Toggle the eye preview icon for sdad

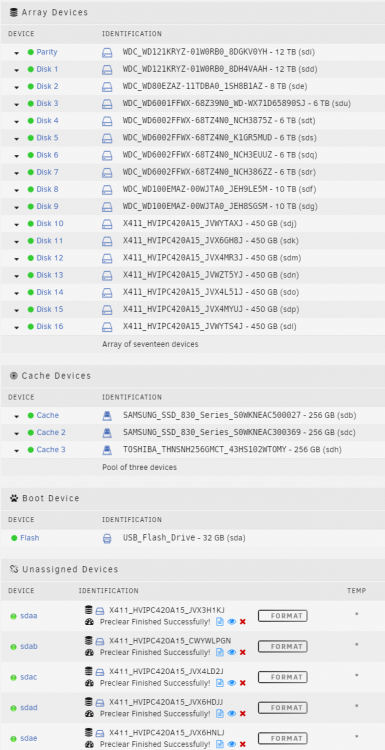[x=232, y=714]
